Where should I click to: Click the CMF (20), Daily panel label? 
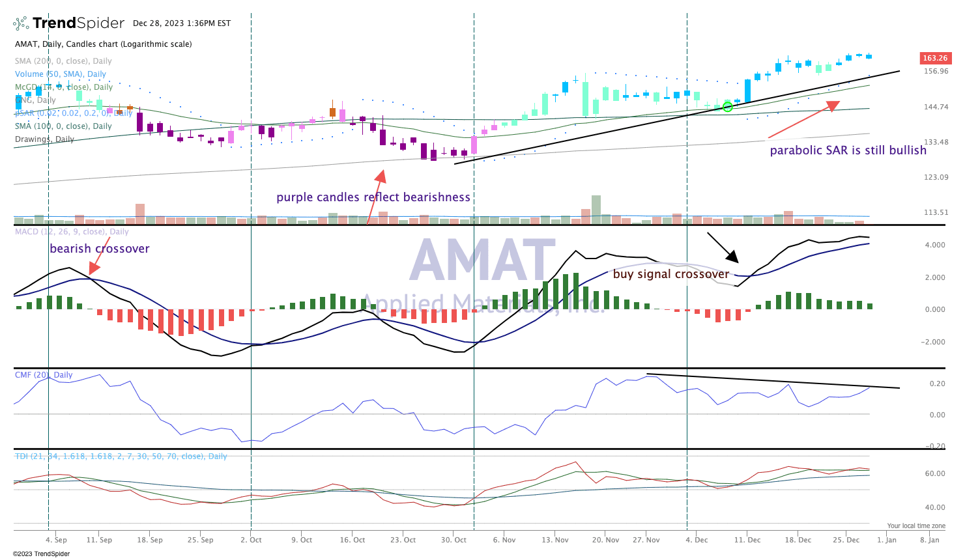click(x=44, y=375)
